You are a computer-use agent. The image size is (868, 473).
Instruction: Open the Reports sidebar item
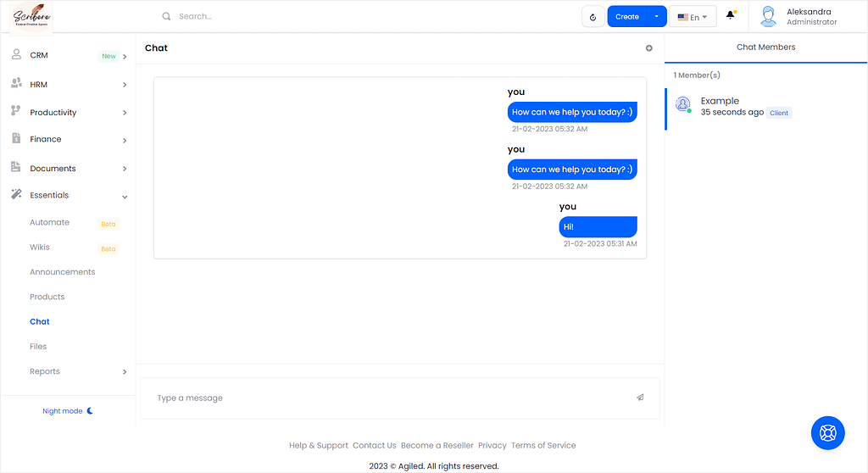pos(44,371)
